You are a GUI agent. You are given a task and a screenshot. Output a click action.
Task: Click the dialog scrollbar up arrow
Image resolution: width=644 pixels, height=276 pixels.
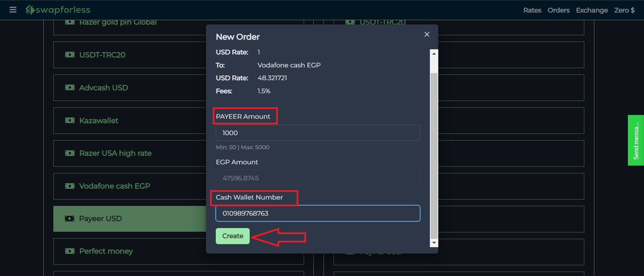pos(434,53)
